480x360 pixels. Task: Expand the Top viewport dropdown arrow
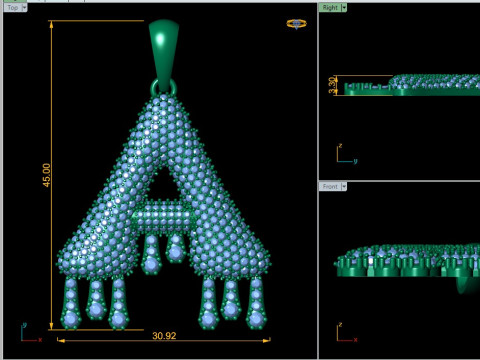pyautogui.click(x=24, y=8)
